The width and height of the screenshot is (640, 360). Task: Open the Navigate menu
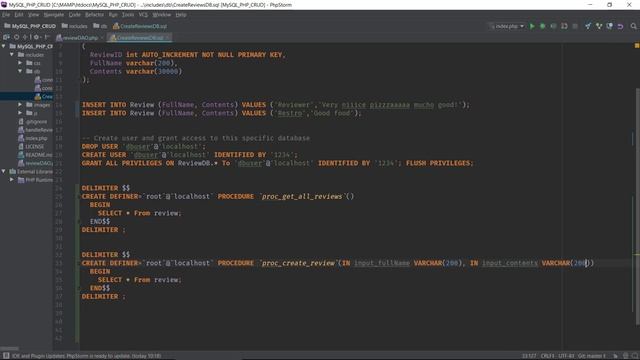click(x=54, y=15)
